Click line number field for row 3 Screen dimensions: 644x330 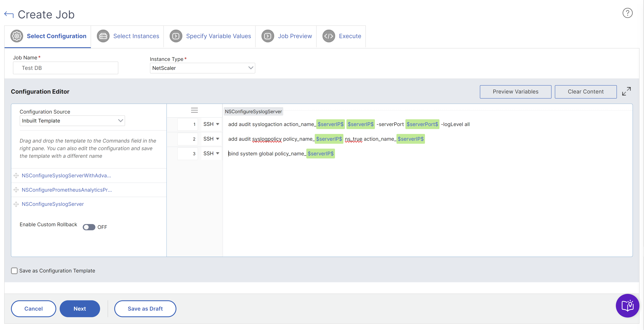(188, 154)
